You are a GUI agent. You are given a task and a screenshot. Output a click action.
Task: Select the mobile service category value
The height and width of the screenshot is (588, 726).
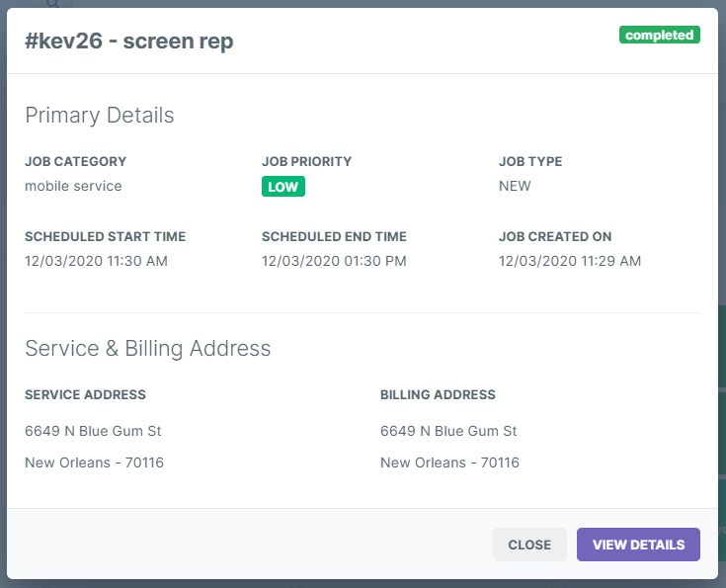73,186
